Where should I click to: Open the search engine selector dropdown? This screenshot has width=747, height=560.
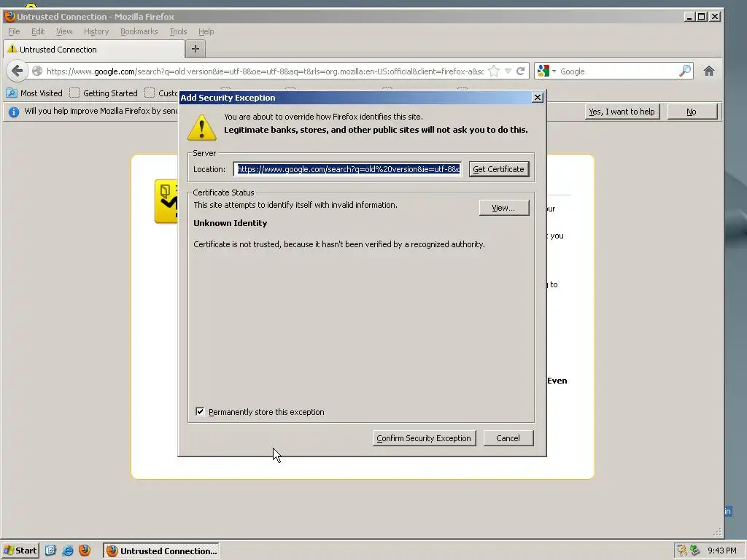546,71
